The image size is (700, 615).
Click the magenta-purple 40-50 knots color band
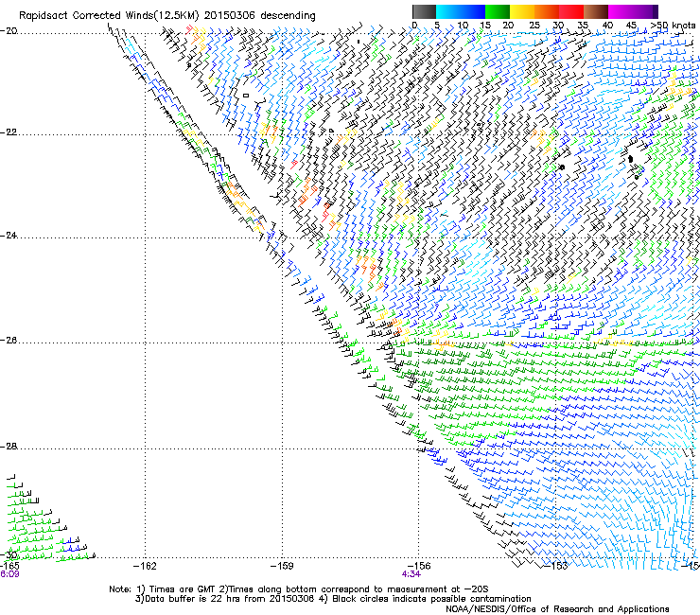pyautogui.click(x=633, y=11)
